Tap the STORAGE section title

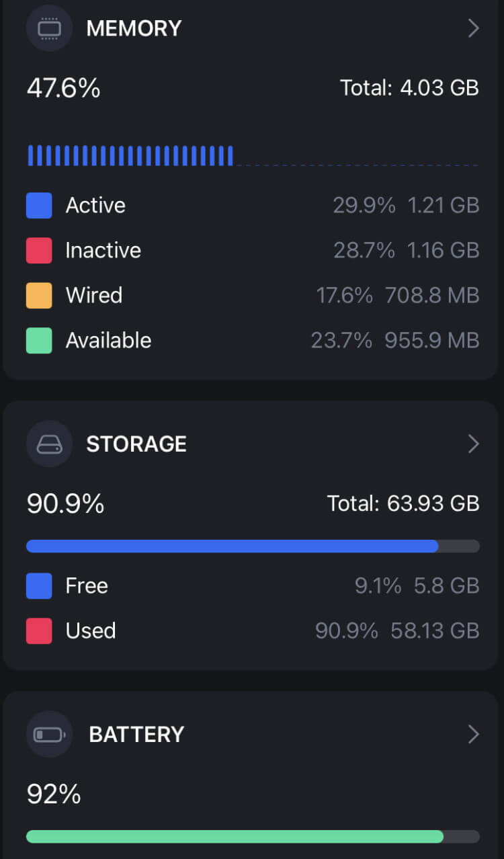pyautogui.click(x=136, y=444)
